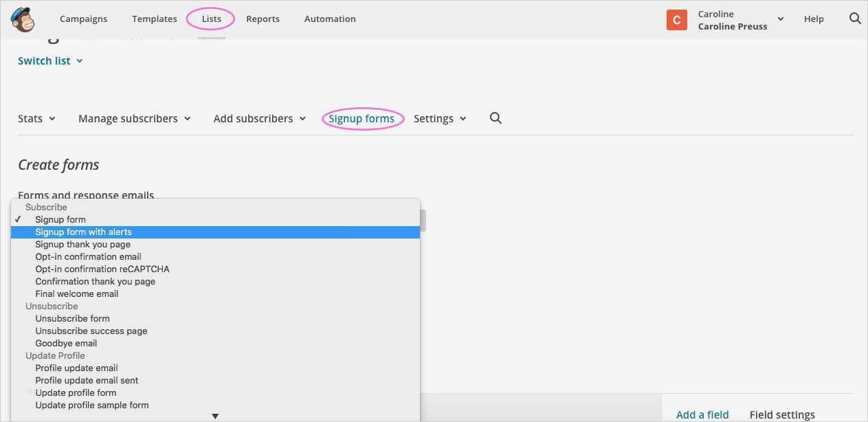Expand the Caroline Preuss account menu
Screen dimensions: 868x422
click(741, 20)
